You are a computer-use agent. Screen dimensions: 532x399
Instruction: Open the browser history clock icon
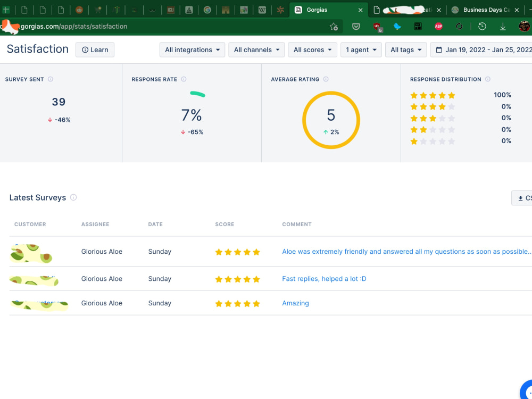(x=482, y=27)
